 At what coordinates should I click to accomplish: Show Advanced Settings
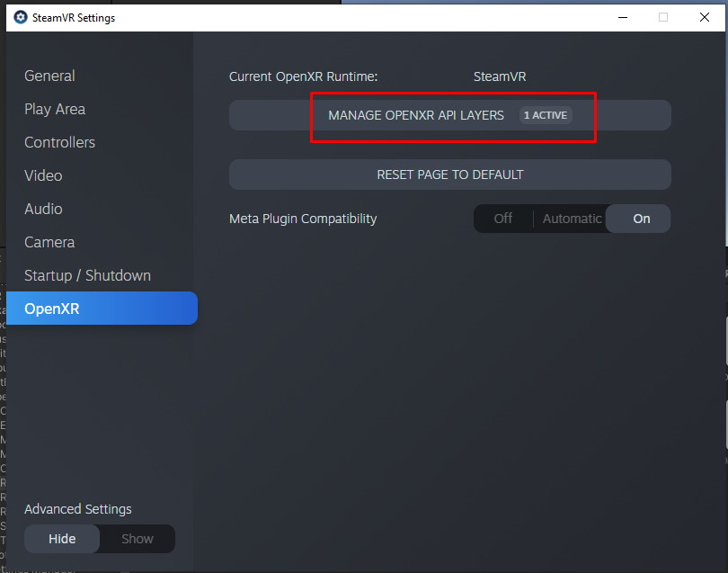tap(137, 538)
